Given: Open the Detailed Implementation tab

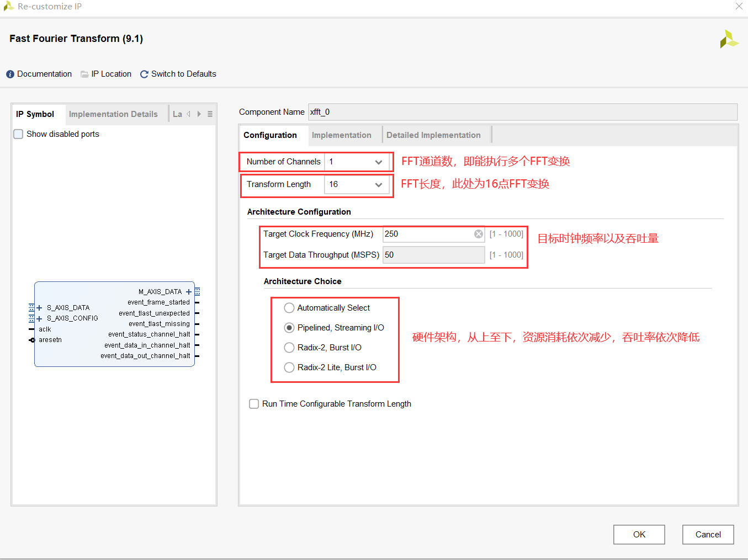Looking at the screenshot, I should 433,135.
